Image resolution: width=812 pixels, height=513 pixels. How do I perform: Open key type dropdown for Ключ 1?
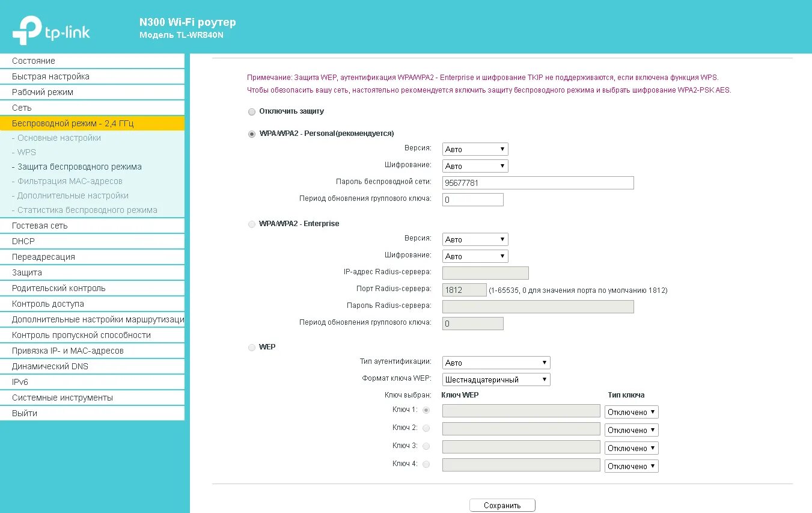coord(632,412)
